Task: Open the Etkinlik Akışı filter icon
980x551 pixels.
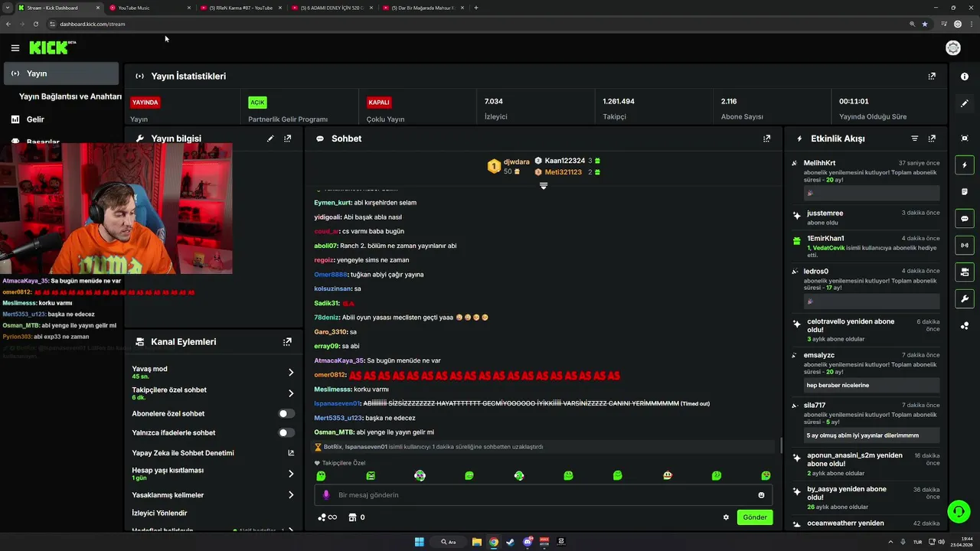Action: pyautogui.click(x=914, y=139)
